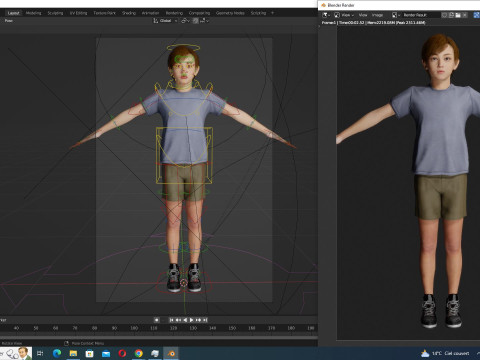Click the new image icon in render header
This screenshot has width=480, height=360.
pyautogui.click(x=451, y=15)
